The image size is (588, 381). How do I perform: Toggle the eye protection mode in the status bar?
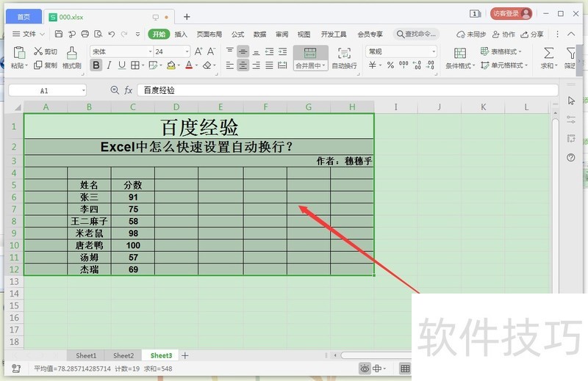(x=364, y=369)
